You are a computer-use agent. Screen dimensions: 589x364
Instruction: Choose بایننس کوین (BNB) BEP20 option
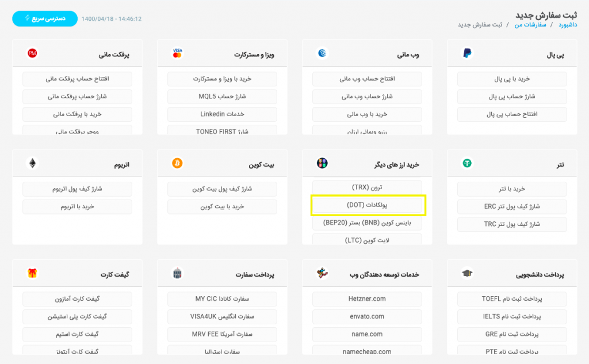click(x=367, y=223)
